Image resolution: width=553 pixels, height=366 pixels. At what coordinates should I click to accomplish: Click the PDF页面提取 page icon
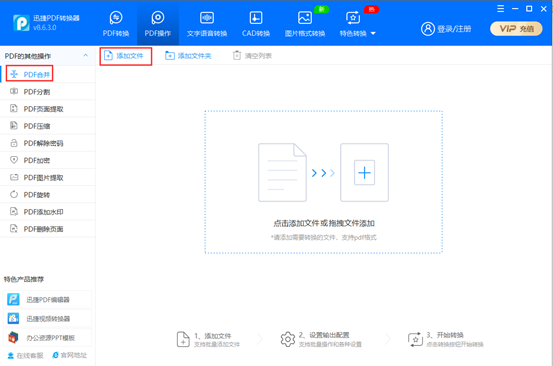[x=14, y=108]
